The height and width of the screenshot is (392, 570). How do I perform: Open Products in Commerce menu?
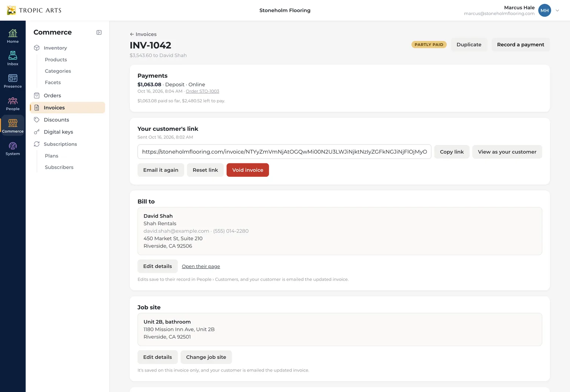56,60
